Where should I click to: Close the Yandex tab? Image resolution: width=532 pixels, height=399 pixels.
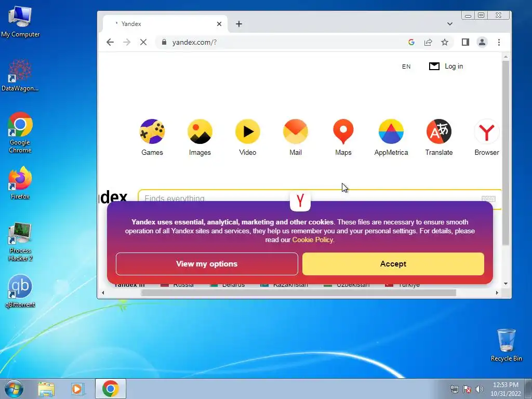pos(219,24)
